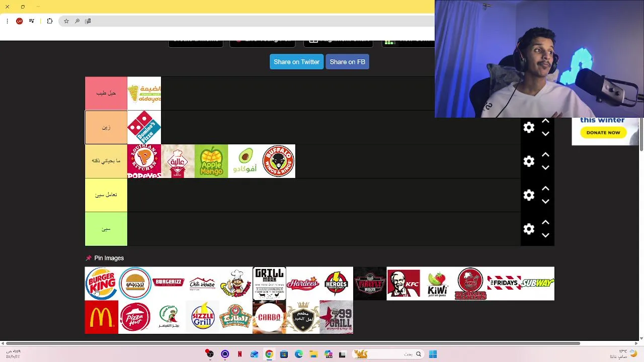The height and width of the screenshot is (362, 644).
Task: Pick the Fridays logo
Action: 504,284
